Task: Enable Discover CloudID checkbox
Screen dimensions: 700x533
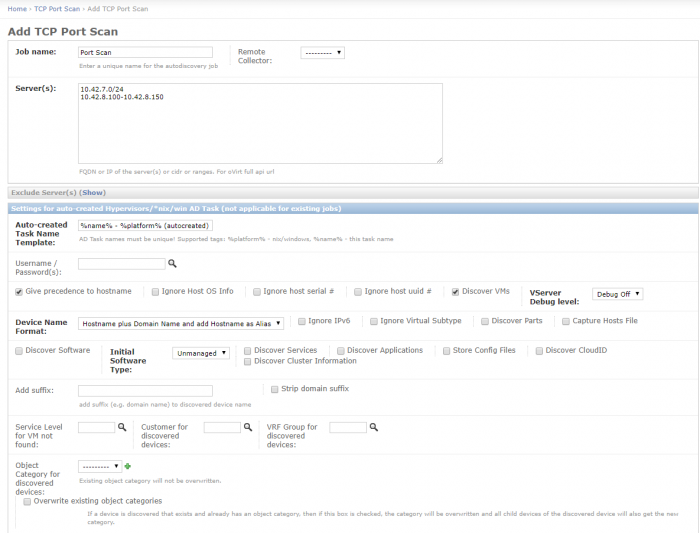Action: point(539,351)
